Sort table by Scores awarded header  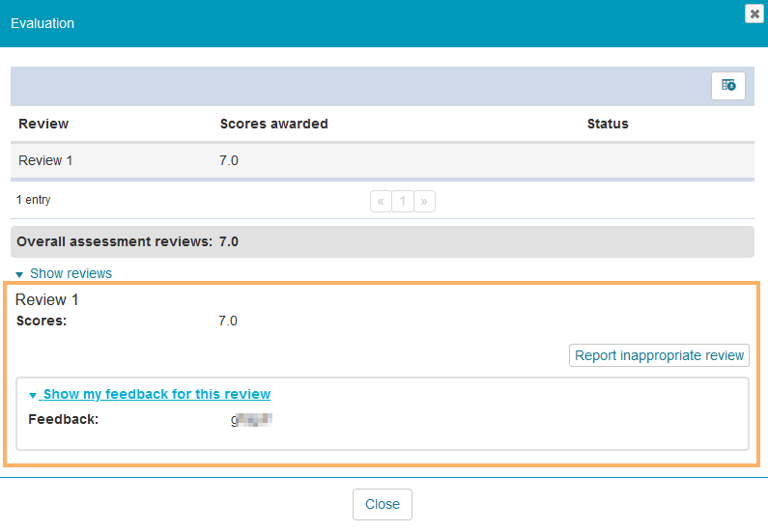273,124
